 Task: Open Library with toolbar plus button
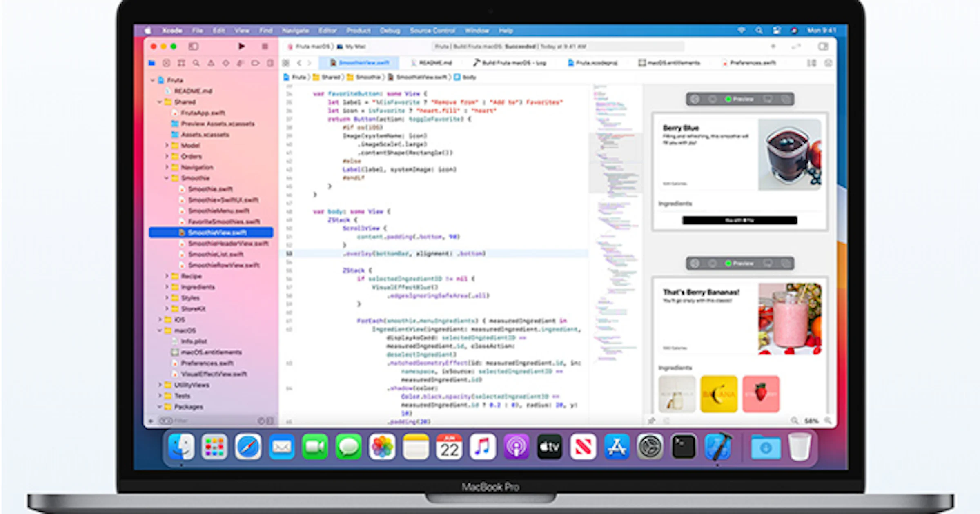[773, 47]
